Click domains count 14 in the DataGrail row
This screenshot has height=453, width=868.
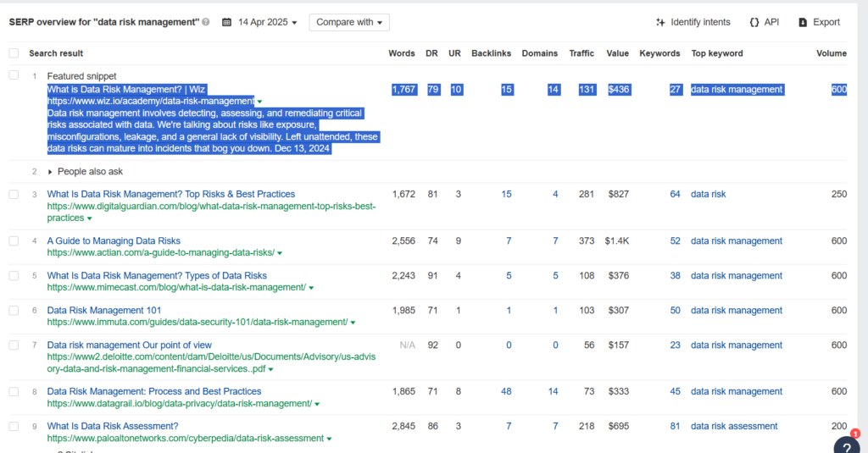coord(553,391)
